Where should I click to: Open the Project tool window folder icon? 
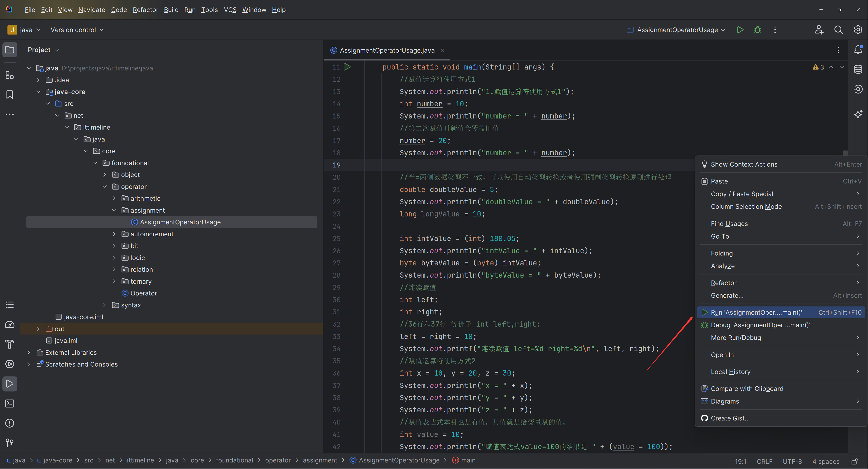click(10, 50)
